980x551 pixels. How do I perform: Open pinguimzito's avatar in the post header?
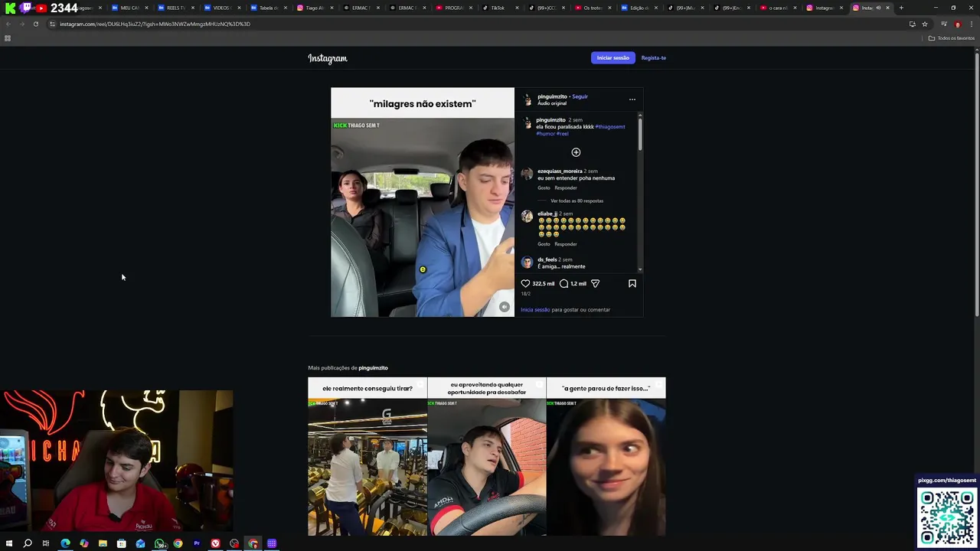528,99
